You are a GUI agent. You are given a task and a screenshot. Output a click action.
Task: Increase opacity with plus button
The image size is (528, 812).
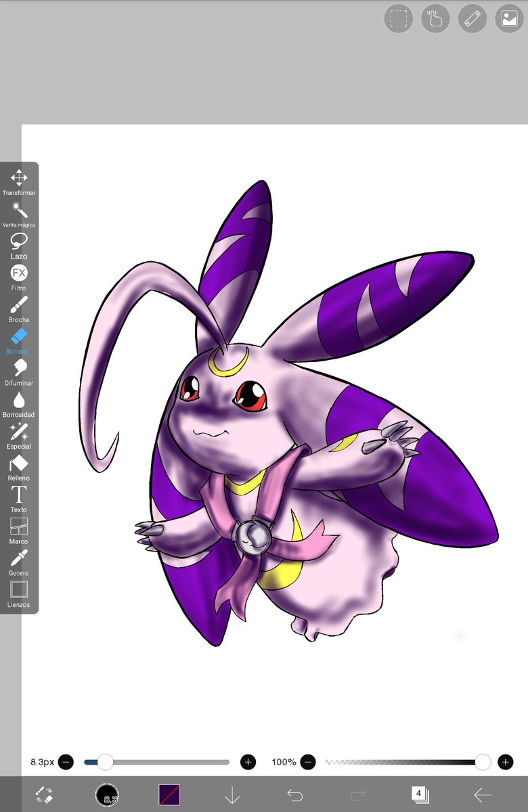click(x=505, y=762)
